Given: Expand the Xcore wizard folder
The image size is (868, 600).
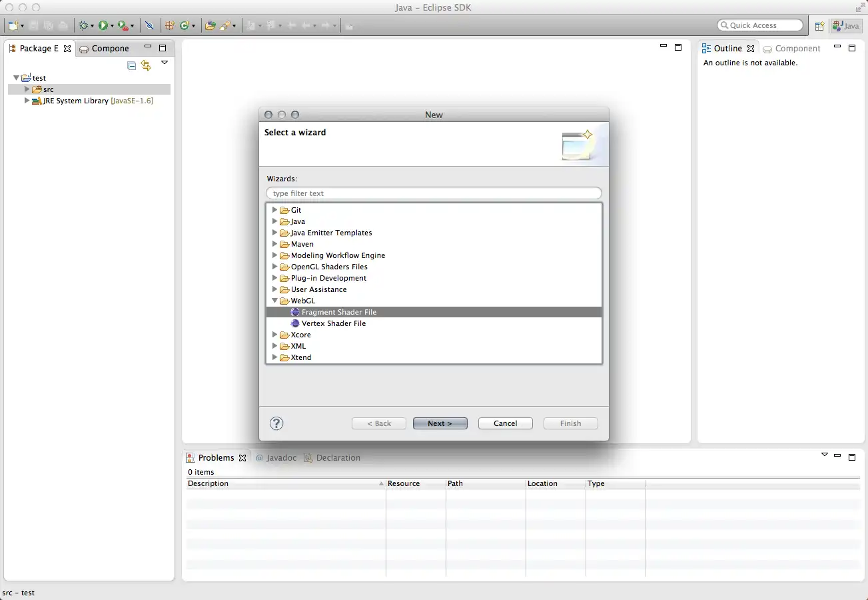Looking at the screenshot, I should (274, 335).
